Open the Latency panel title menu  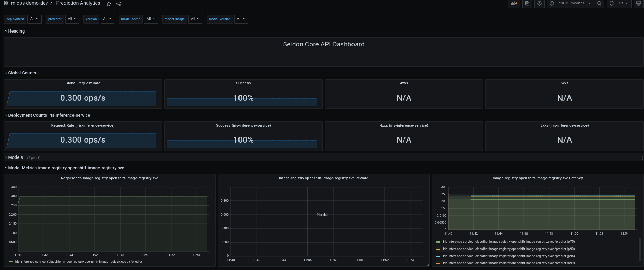click(x=538, y=178)
